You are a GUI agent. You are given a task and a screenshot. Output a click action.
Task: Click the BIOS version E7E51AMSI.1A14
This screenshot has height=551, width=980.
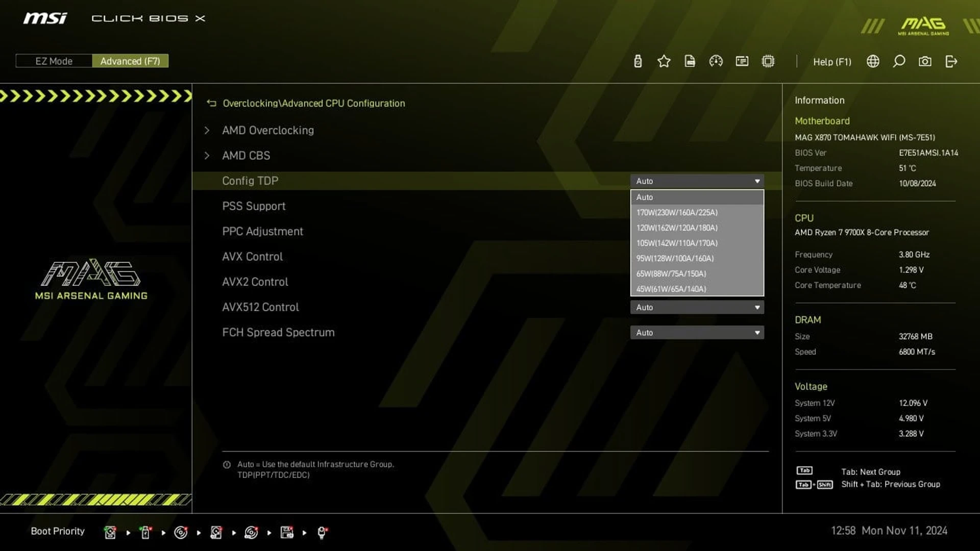(x=928, y=153)
